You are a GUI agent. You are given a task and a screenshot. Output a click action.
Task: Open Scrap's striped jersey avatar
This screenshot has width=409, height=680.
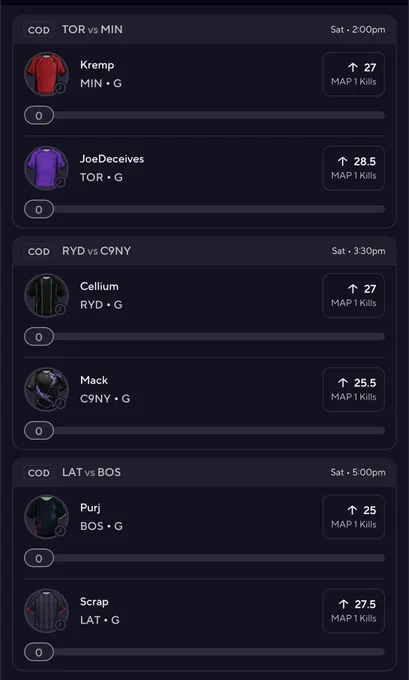(46, 611)
